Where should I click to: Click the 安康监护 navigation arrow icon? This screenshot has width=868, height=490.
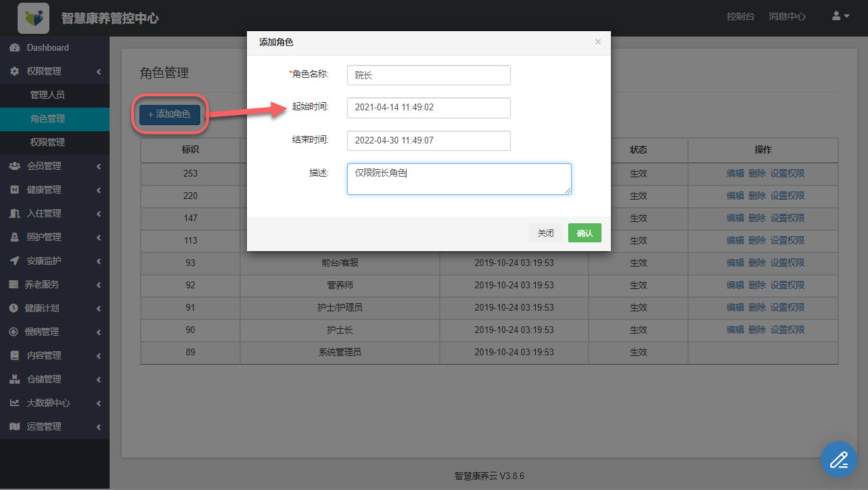tap(14, 261)
